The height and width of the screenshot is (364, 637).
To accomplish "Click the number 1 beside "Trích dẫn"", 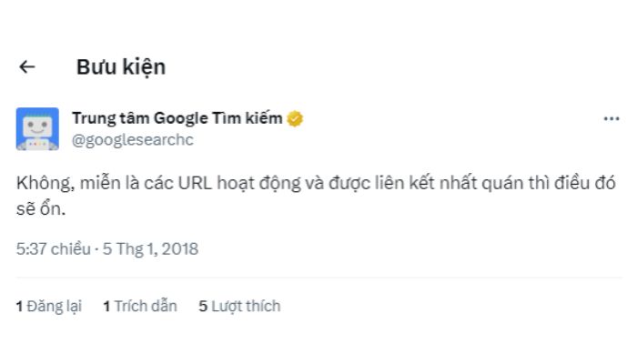I will pyautogui.click(x=106, y=306).
